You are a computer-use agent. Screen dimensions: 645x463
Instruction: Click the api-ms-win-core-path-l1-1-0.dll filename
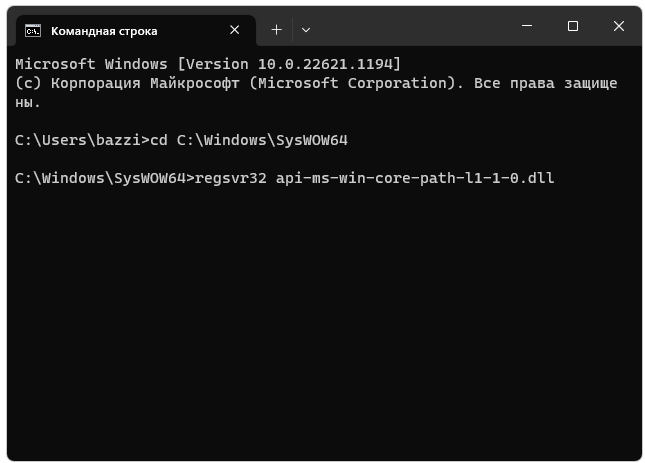pos(414,179)
